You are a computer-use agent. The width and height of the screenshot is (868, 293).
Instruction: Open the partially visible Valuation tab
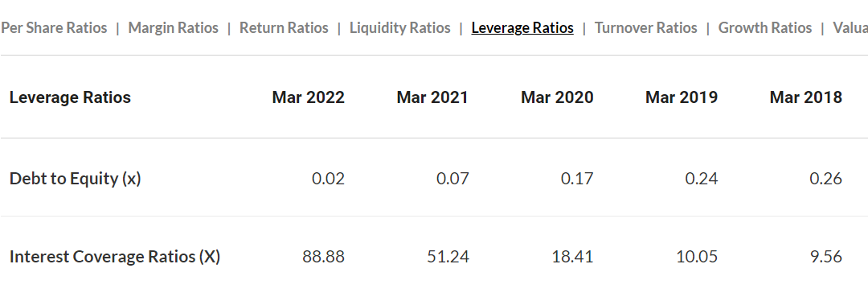[850, 27]
